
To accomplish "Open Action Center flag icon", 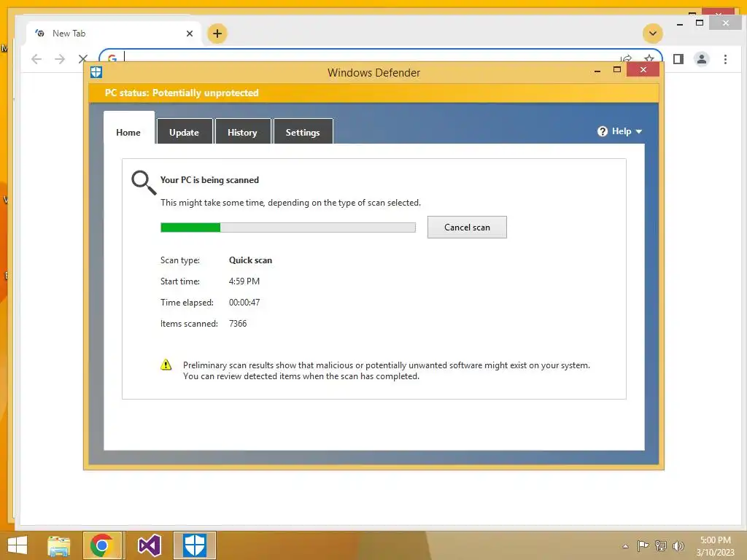I will click(x=643, y=545).
